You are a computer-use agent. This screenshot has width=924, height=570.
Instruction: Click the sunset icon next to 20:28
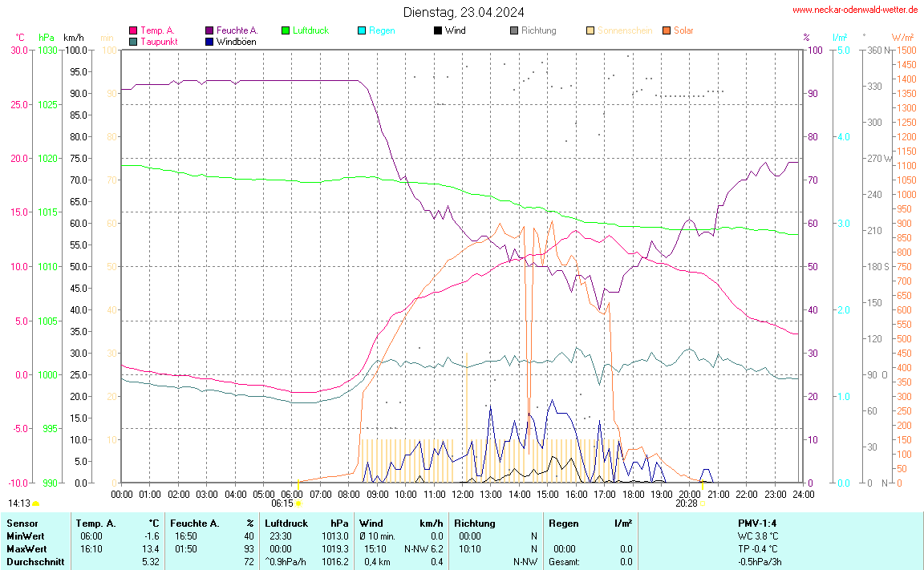pos(703,503)
